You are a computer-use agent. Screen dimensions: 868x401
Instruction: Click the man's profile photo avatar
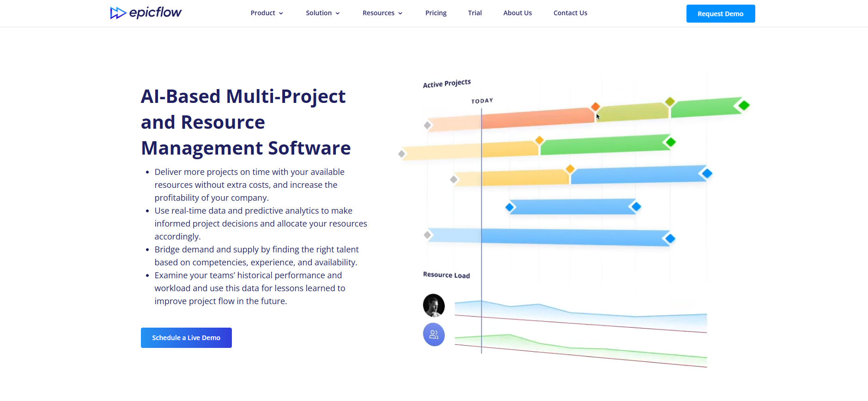434,305
